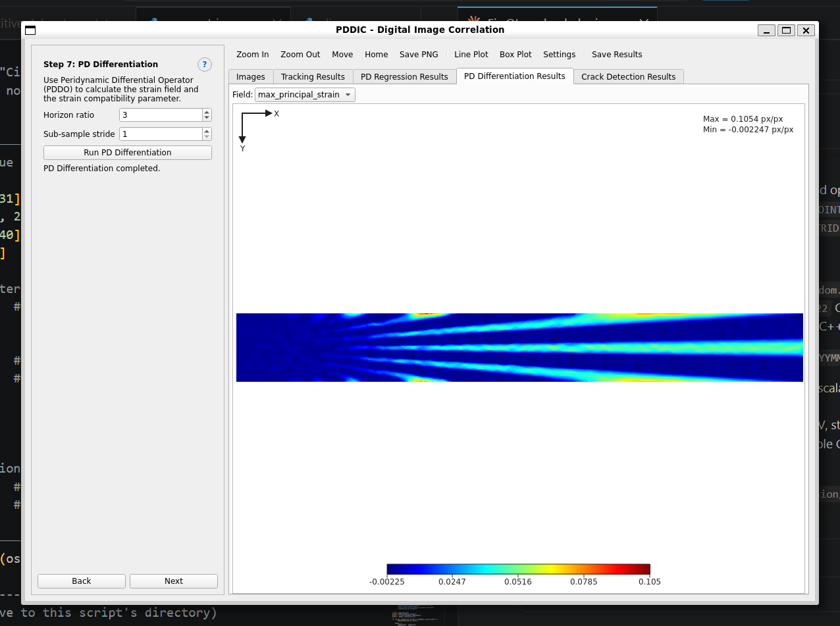Open the Line Plot tool
The height and width of the screenshot is (626, 840).
tap(471, 55)
